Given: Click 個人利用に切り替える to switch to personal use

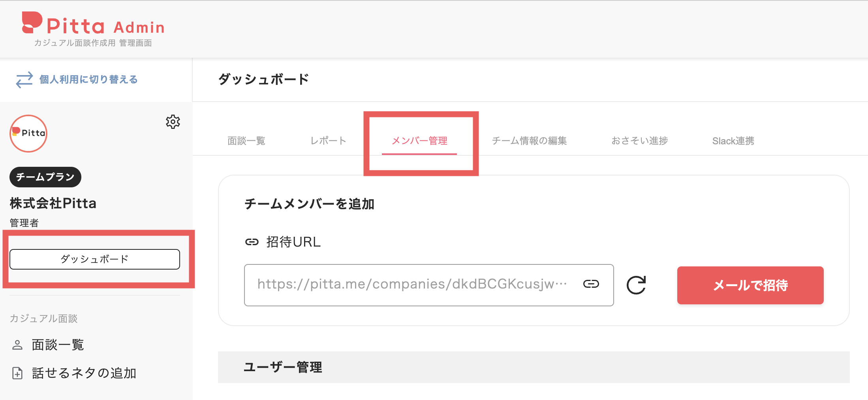Looking at the screenshot, I should 87,79.
